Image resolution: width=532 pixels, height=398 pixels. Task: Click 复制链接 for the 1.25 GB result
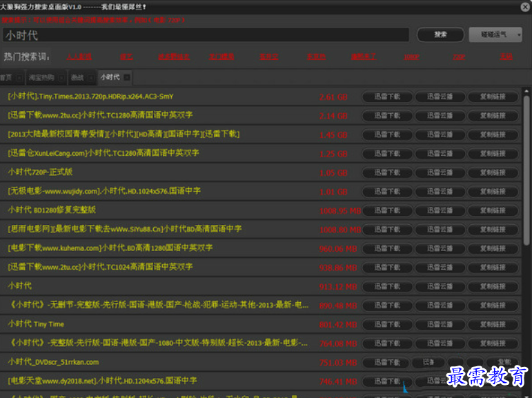[493, 154]
